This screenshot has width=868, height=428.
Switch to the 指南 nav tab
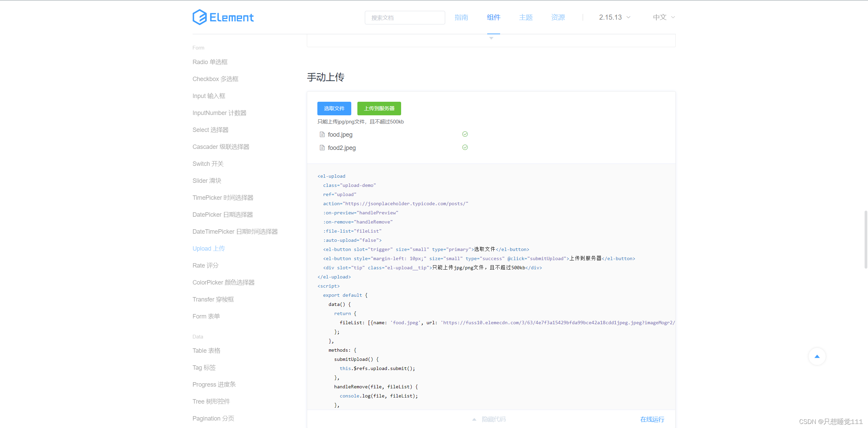tap(461, 17)
